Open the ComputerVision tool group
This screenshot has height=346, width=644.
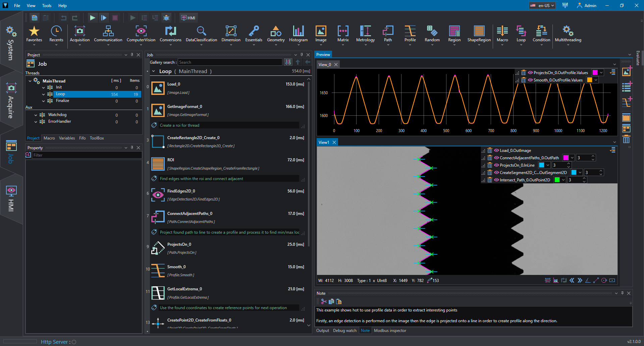pyautogui.click(x=141, y=34)
